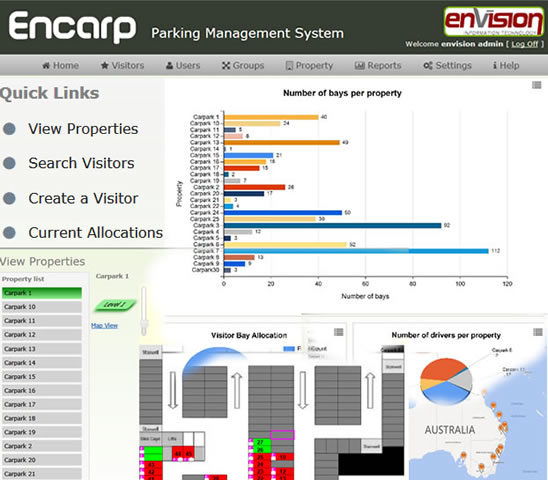Click the green Level 1 button
Viewport: 548px width, 480px height.
(115, 305)
